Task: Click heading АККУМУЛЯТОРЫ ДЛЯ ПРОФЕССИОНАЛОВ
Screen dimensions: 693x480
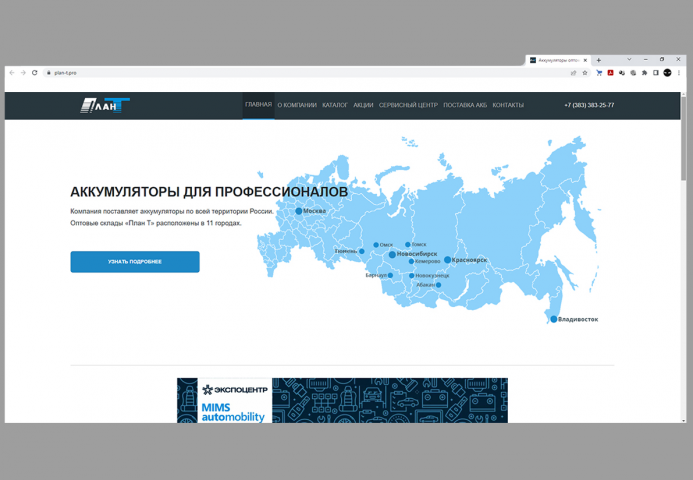Action: [x=209, y=192]
